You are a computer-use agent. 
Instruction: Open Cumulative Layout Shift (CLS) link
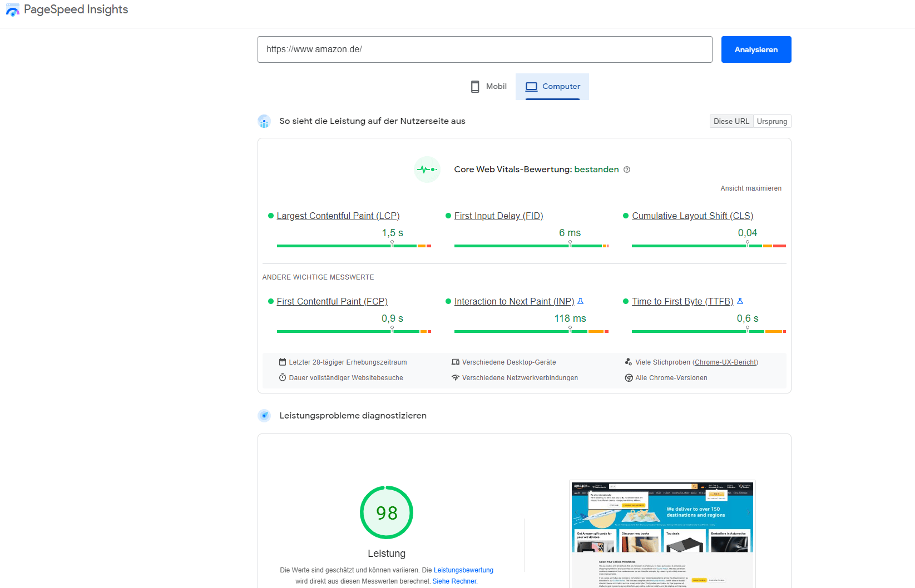click(x=693, y=216)
